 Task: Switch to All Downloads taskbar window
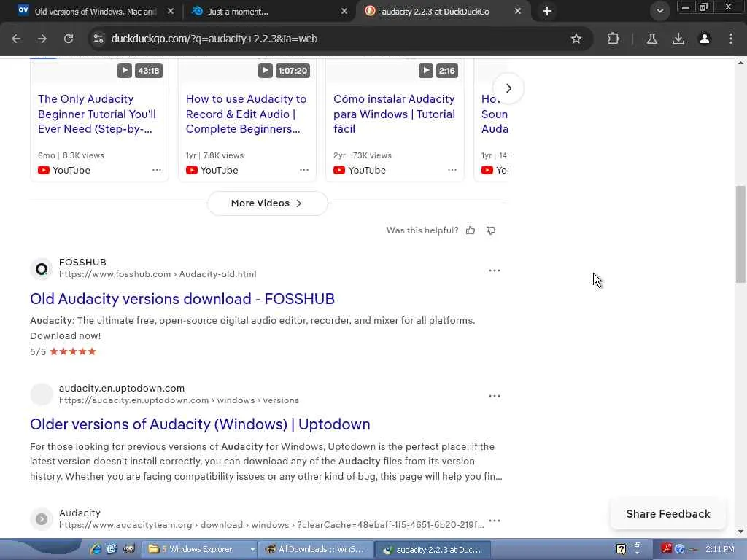(x=315, y=549)
